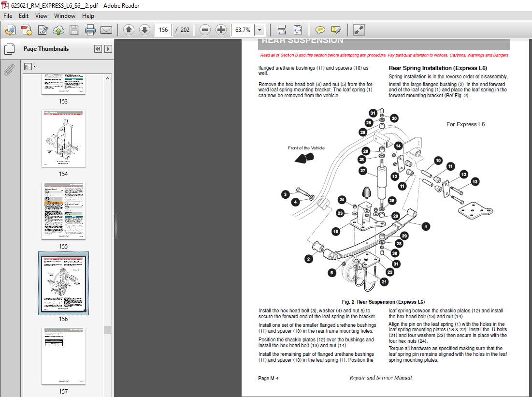Select page 153 thumbnail

point(63,84)
